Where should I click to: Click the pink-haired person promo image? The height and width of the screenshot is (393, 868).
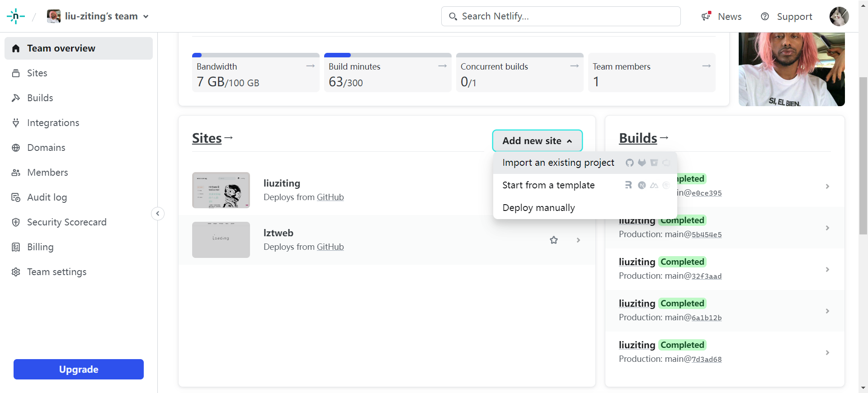792,69
